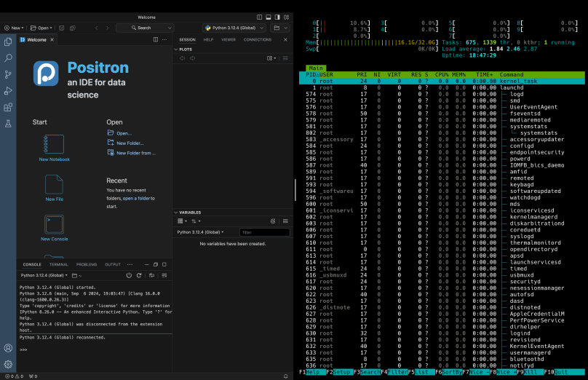Toggle word wrap in the console
Screen dimensions: 588x380
(151, 275)
